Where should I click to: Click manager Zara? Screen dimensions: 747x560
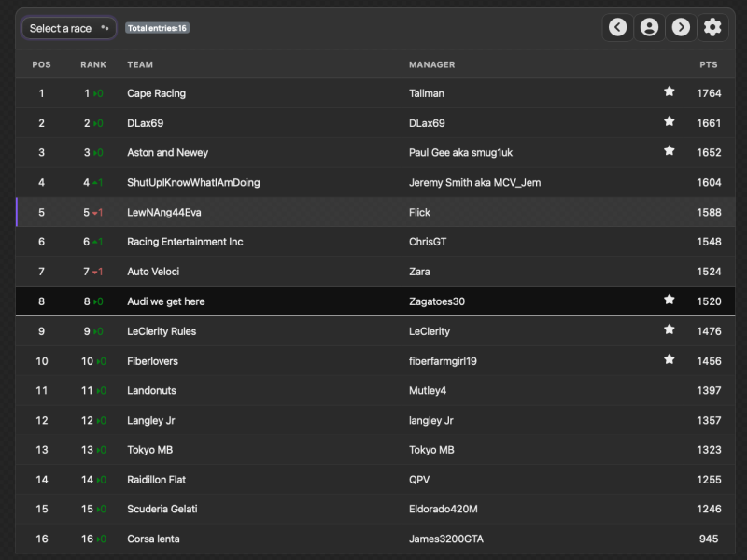(419, 272)
